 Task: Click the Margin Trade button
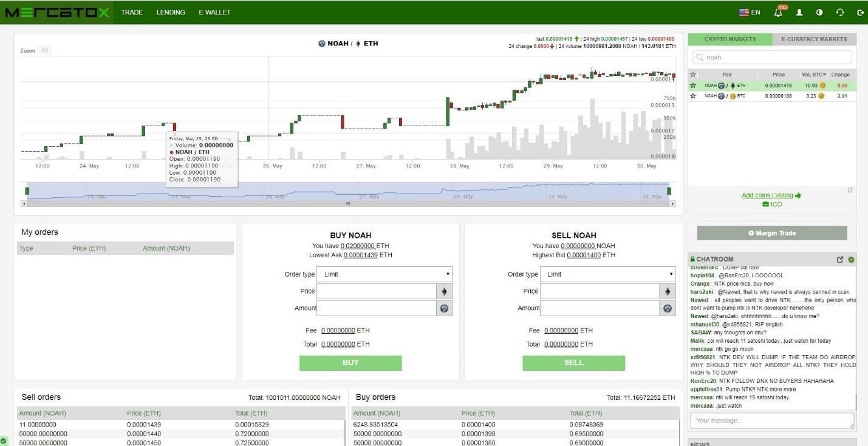[x=772, y=233]
